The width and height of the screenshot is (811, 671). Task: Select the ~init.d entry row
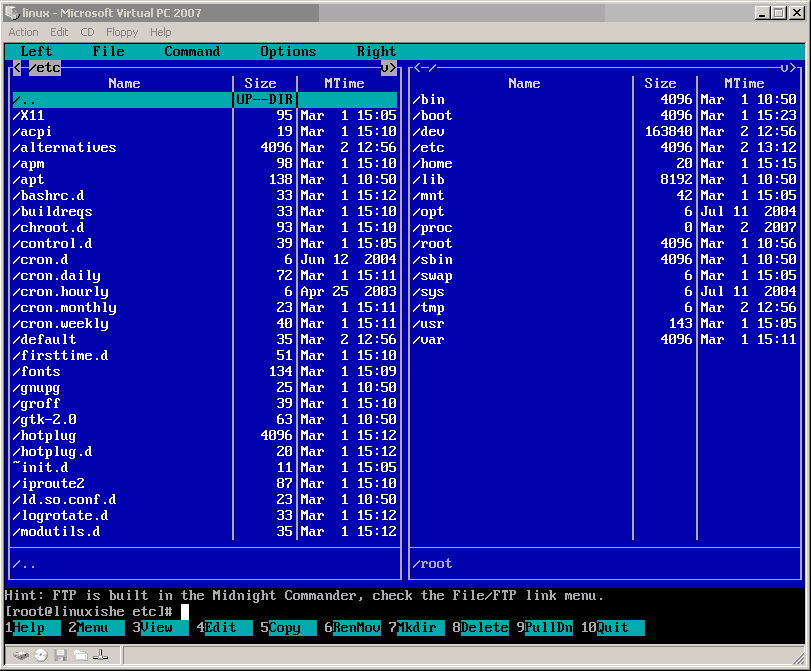205,468
